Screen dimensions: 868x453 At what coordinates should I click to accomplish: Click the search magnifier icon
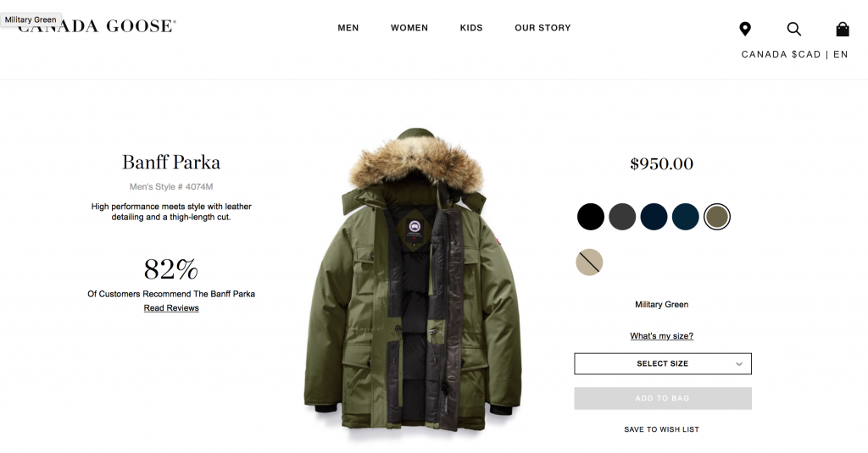click(793, 29)
